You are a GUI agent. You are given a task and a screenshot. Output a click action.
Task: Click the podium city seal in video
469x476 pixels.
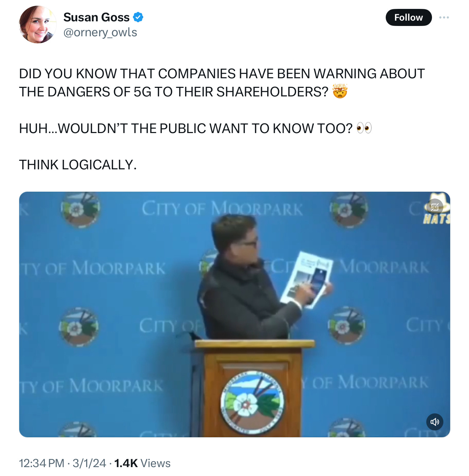pos(252,403)
